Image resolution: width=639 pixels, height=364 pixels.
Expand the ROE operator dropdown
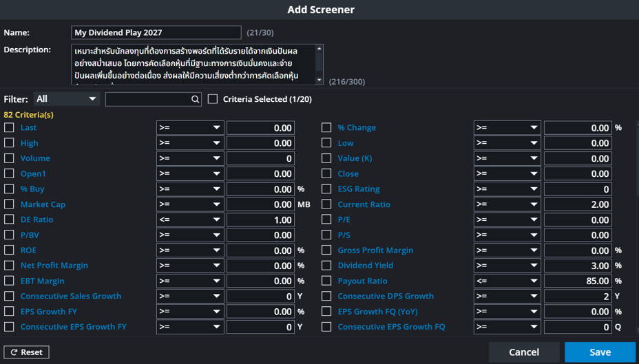(190, 250)
